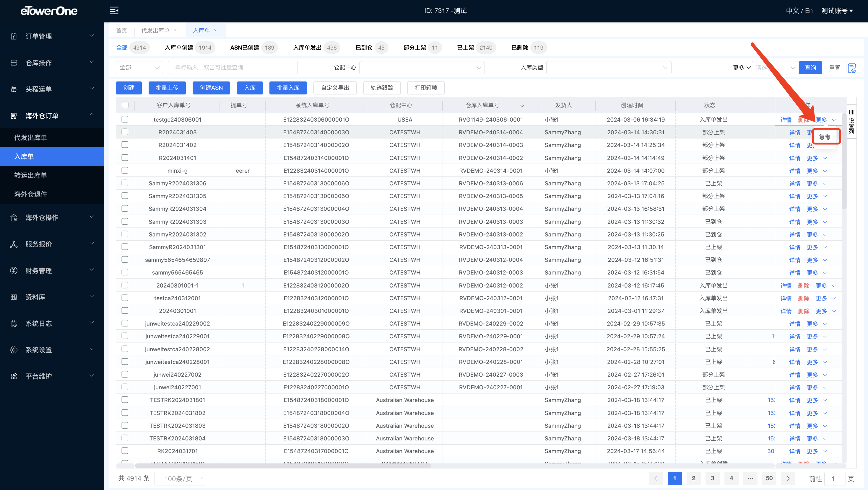Image resolution: width=868 pixels, height=490 pixels.
Task: Switch to the 首页 tab
Action: 121,30
